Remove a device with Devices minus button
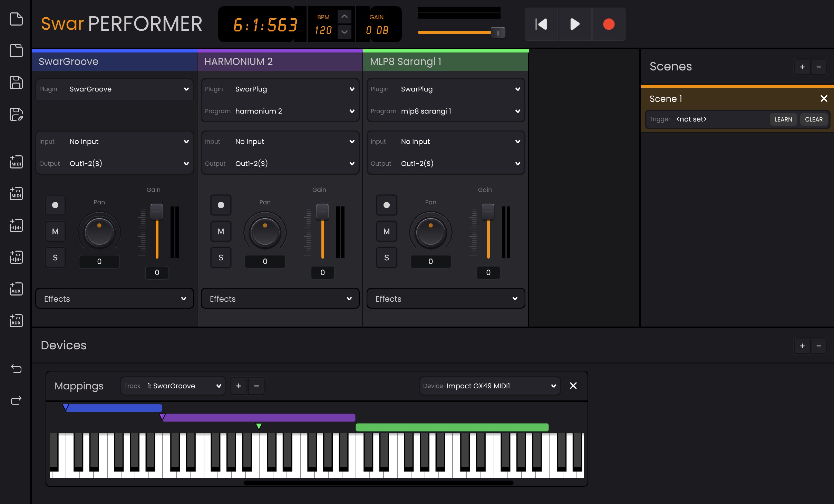Viewport: 834px width, 504px height. 819,346
